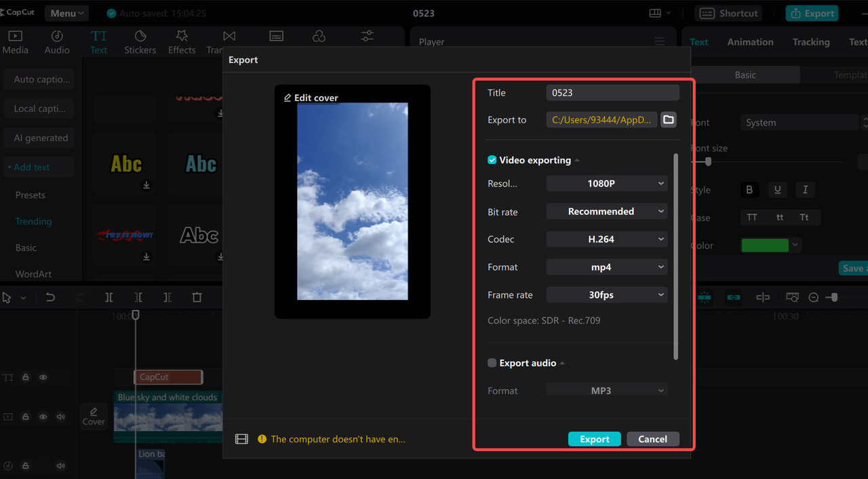Open the Bit rate Recommended dropdown
Image resolution: width=868 pixels, height=479 pixels.
[607, 211]
